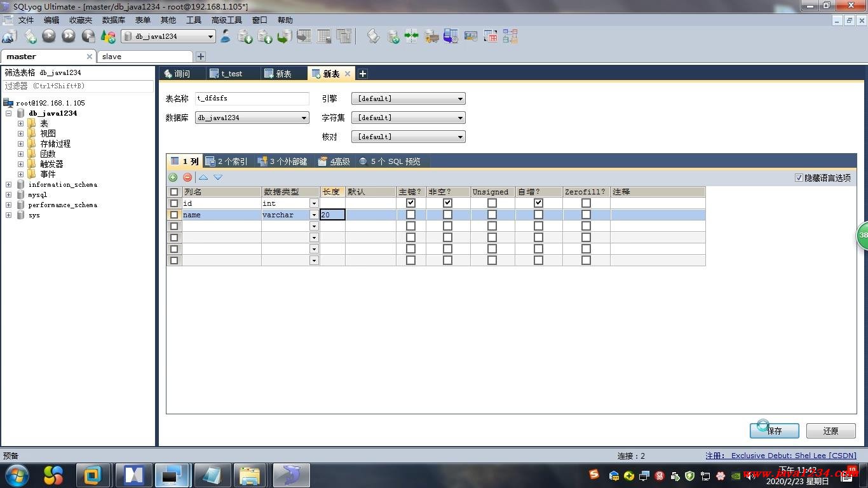Viewport: 868px width, 488px height.
Task: Open the 数据库 menu
Action: tap(113, 20)
